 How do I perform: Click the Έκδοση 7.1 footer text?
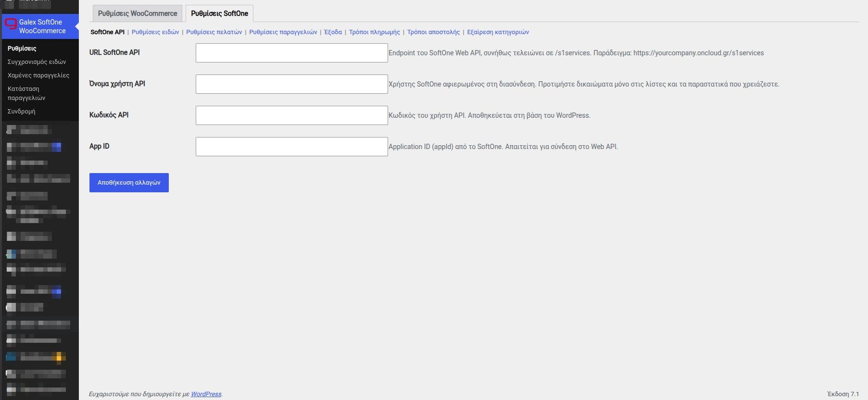tap(843, 394)
